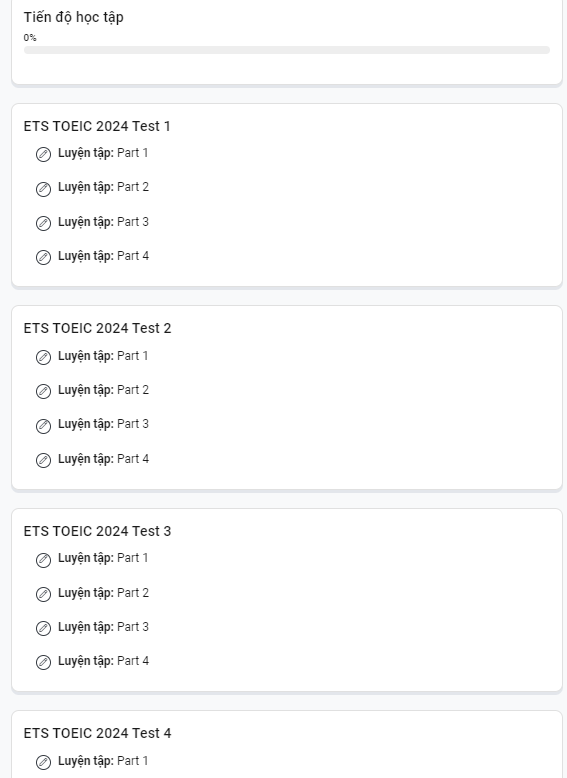Image resolution: width=567 pixels, height=778 pixels.
Task: Click pencil icon beside Test 3 Part 1
Action: [43, 560]
